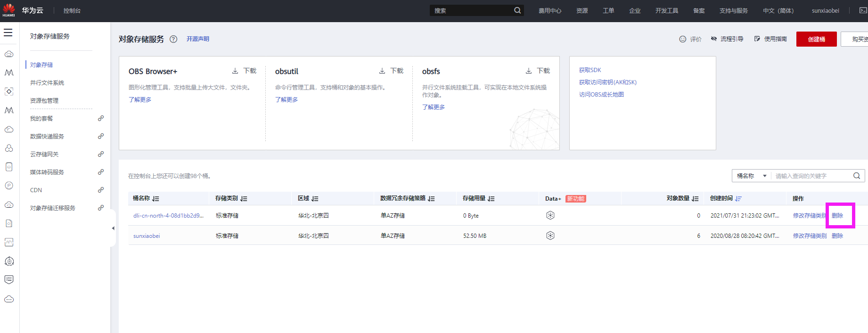The image size is (868, 333).
Task: Open the sunxiaobei bucket link
Action: (147, 236)
